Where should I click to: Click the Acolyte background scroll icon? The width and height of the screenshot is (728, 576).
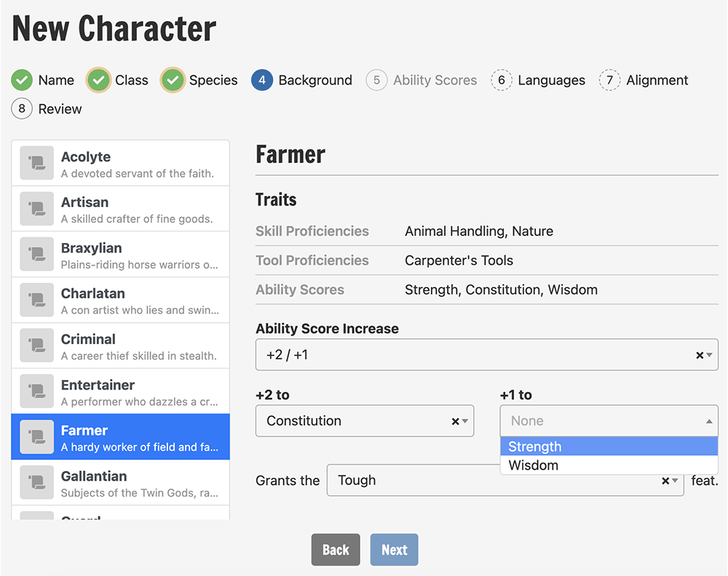point(36,163)
